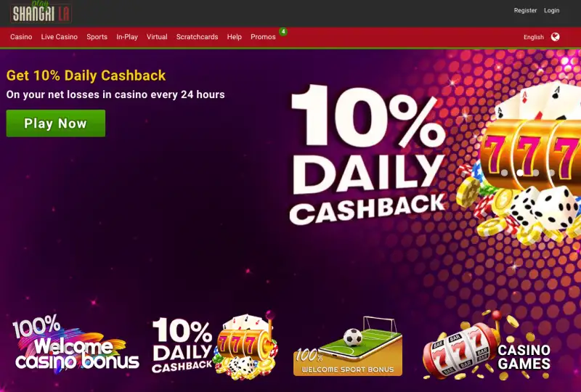Open the Scratchcards page
The height and width of the screenshot is (392, 581).
pyautogui.click(x=197, y=37)
